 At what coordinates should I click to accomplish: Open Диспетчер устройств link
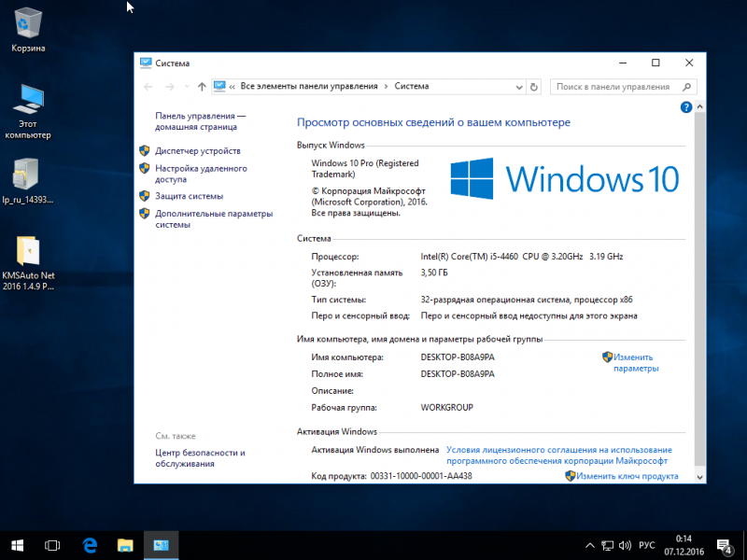click(x=198, y=151)
